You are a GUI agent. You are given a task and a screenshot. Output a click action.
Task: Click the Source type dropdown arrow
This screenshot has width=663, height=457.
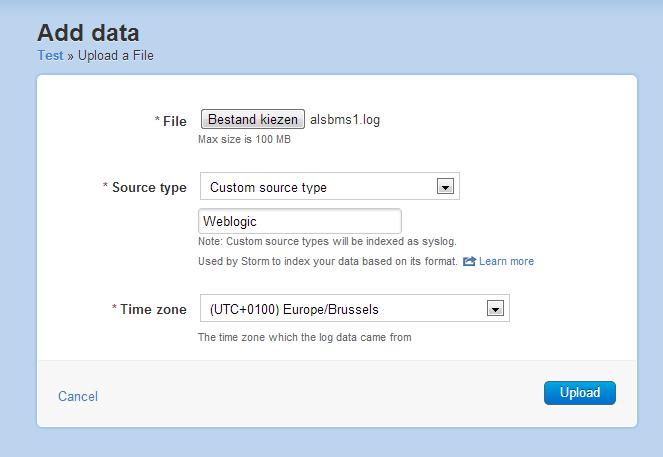pyautogui.click(x=446, y=187)
